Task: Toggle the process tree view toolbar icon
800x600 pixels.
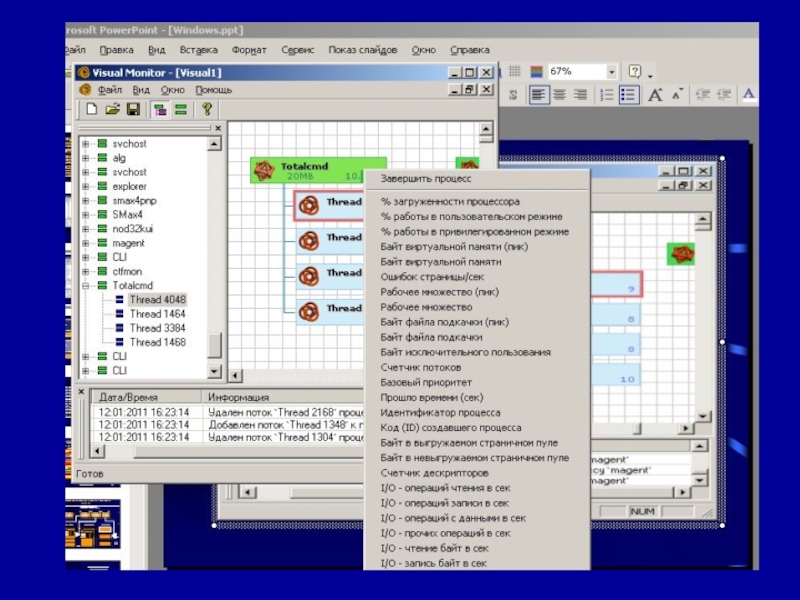Action: pos(160,109)
